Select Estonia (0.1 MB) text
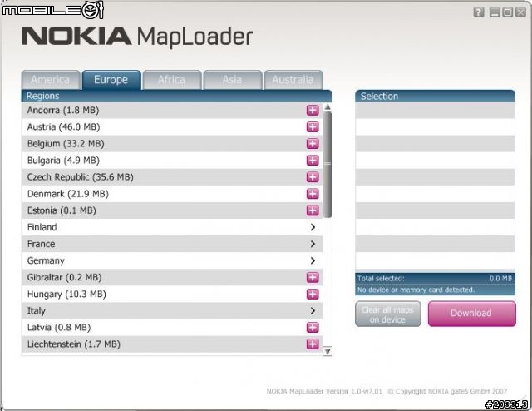The height and width of the screenshot is (411, 532). [62, 210]
